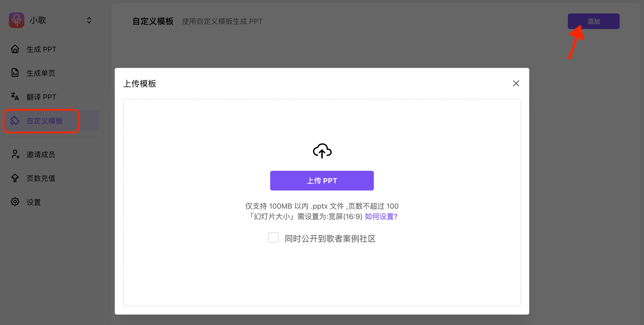This screenshot has width=644, height=325.
Task: Select 翻译 PPT in the sidebar
Action: coord(41,97)
